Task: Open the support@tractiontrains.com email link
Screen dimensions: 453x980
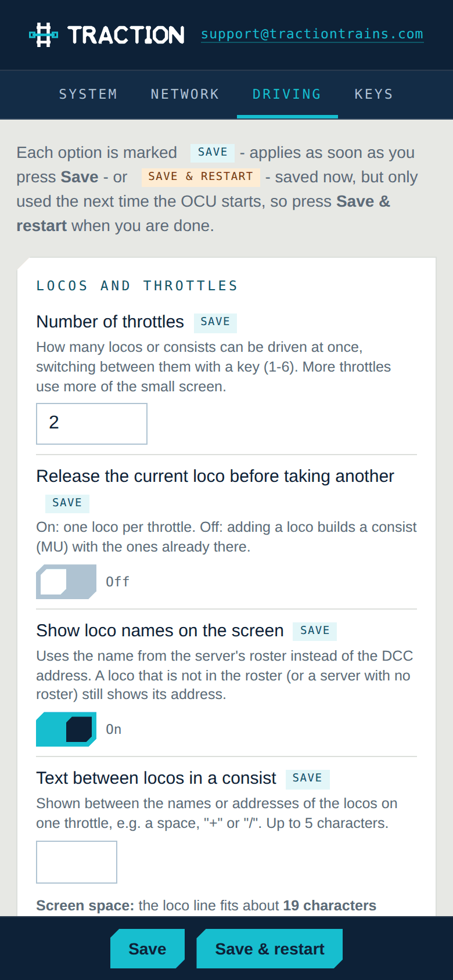Action: click(312, 34)
